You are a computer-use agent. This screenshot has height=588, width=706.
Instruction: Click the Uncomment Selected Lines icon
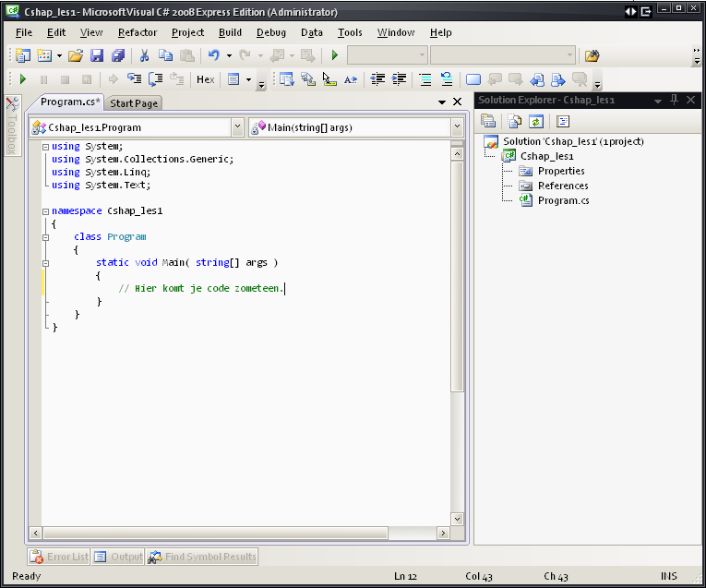point(446,79)
